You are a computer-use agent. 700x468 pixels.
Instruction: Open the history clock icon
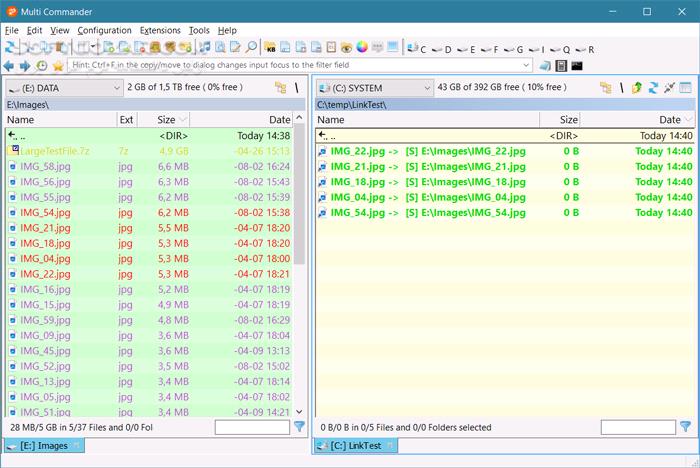42,66
